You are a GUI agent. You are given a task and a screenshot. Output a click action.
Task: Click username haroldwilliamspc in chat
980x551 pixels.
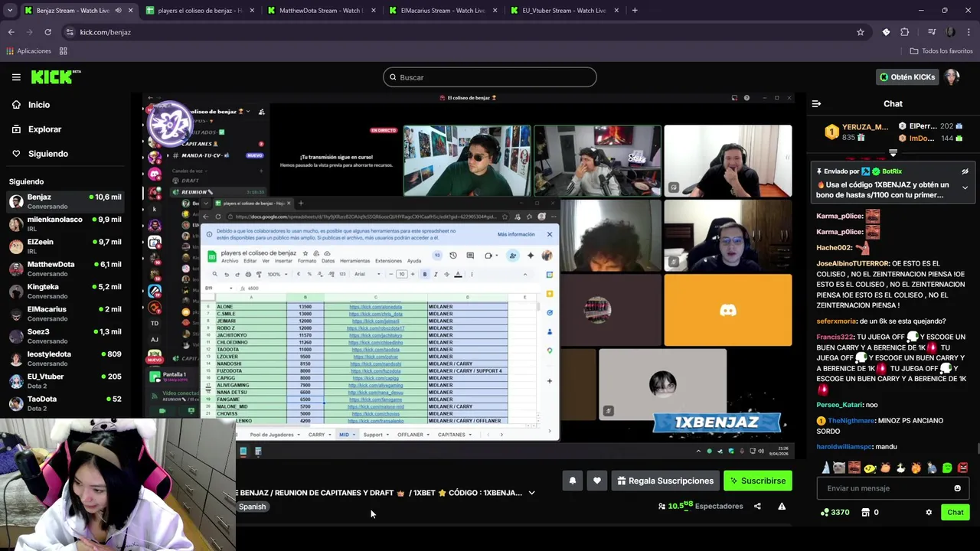coord(844,446)
